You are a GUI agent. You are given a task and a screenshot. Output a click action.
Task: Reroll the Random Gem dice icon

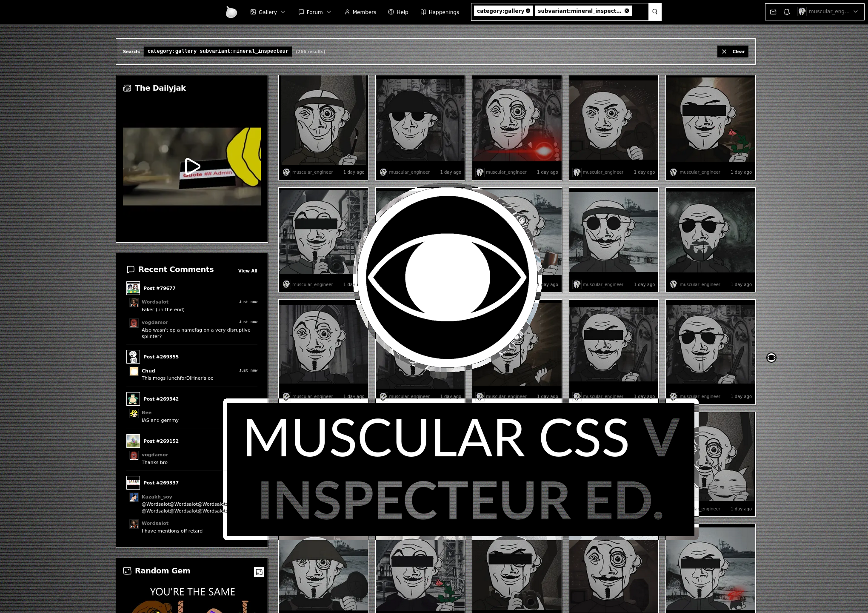(259, 572)
